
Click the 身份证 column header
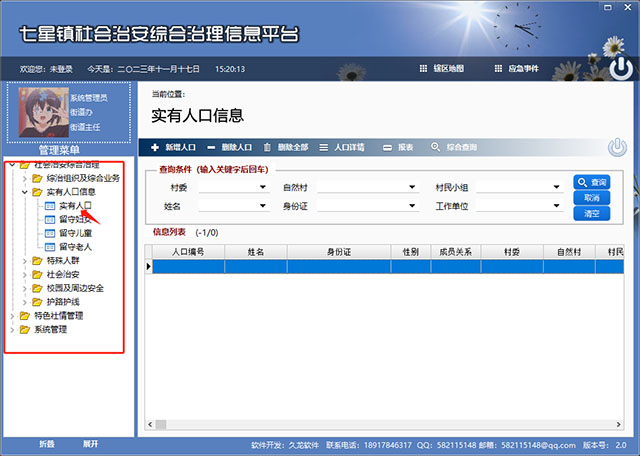pos(339,252)
